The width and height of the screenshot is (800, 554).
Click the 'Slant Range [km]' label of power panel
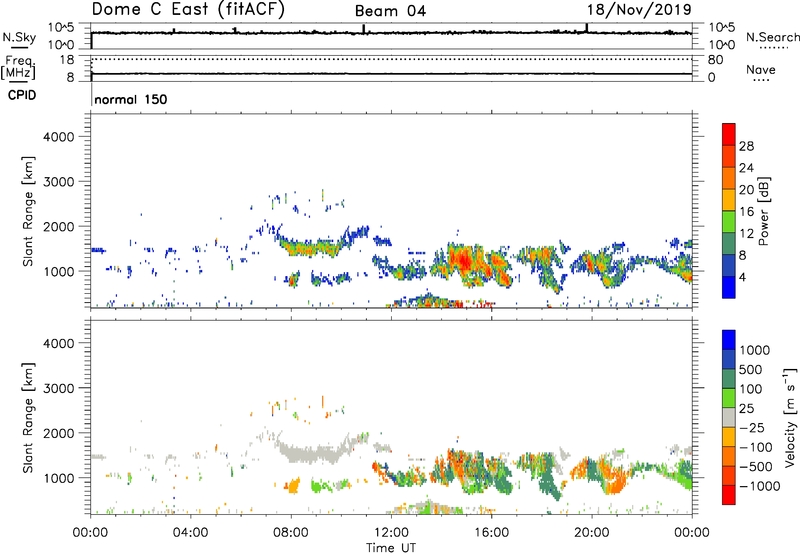click(28, 211)
